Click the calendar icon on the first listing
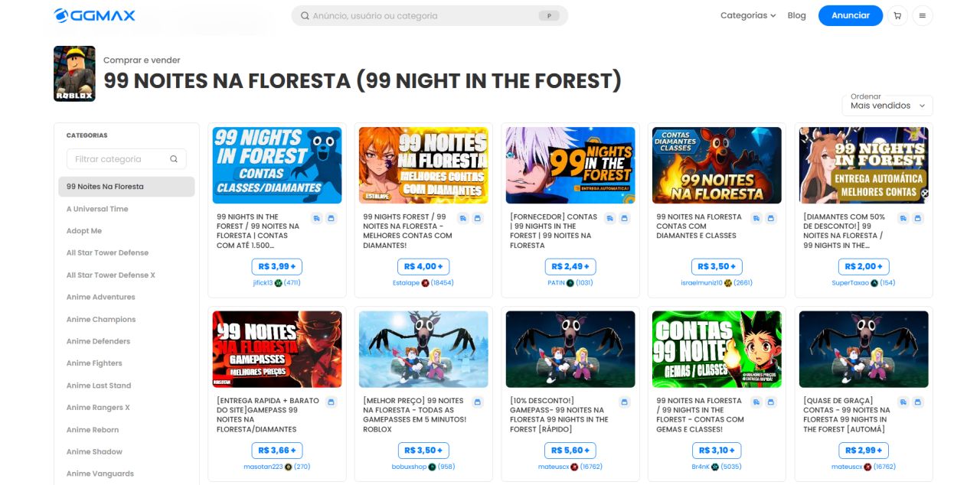 [331, 218]
